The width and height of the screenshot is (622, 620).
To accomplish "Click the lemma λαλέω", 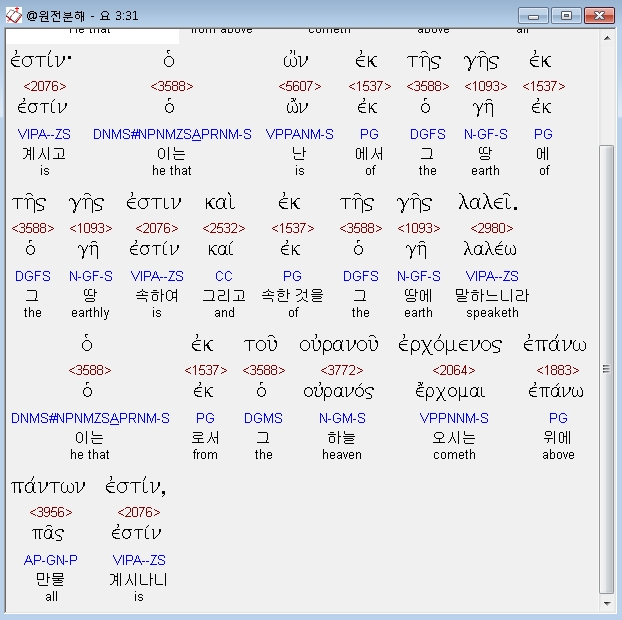I will [x=490, y=249].
